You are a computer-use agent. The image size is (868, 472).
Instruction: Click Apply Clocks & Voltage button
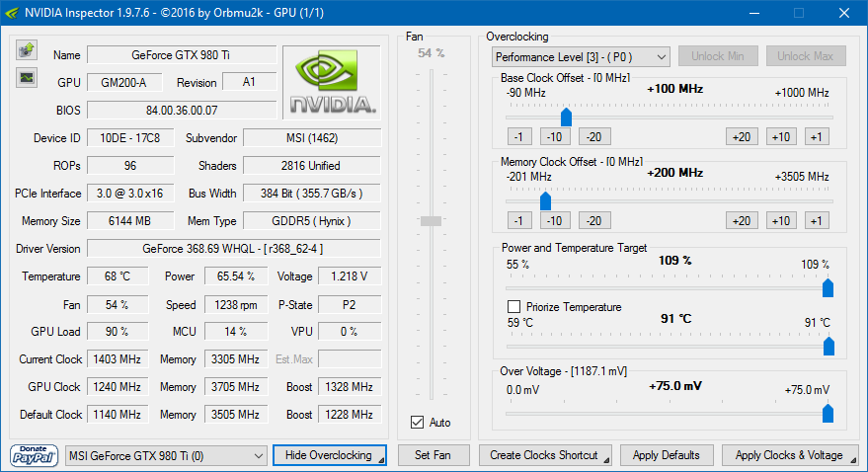(790, 455)
